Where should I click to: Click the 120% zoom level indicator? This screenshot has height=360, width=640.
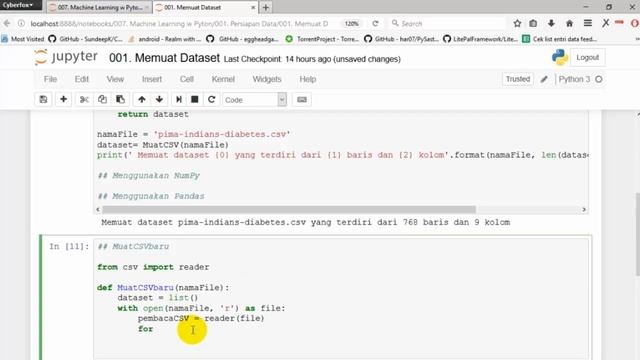coord(351,24)
